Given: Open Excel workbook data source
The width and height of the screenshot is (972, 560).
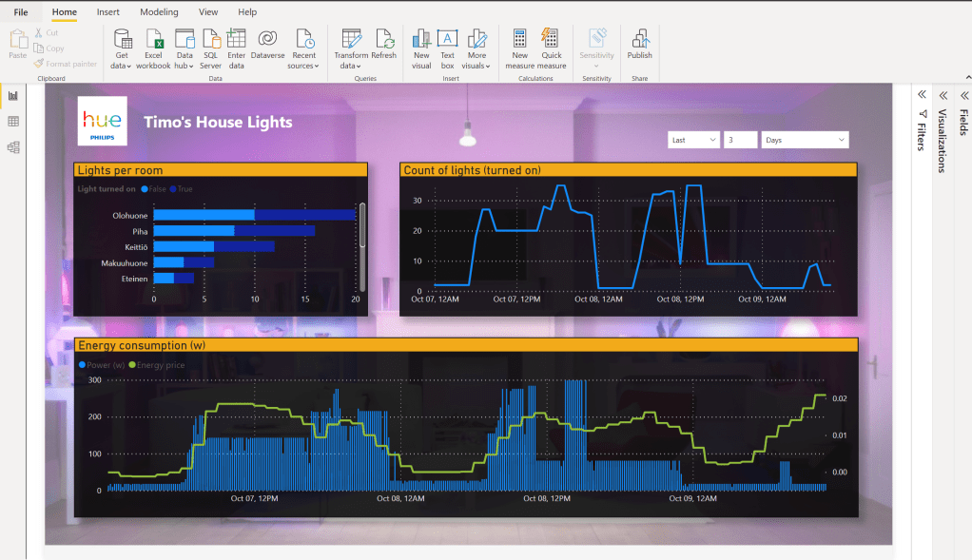Looking at the screenshot, I should (153, 39).
